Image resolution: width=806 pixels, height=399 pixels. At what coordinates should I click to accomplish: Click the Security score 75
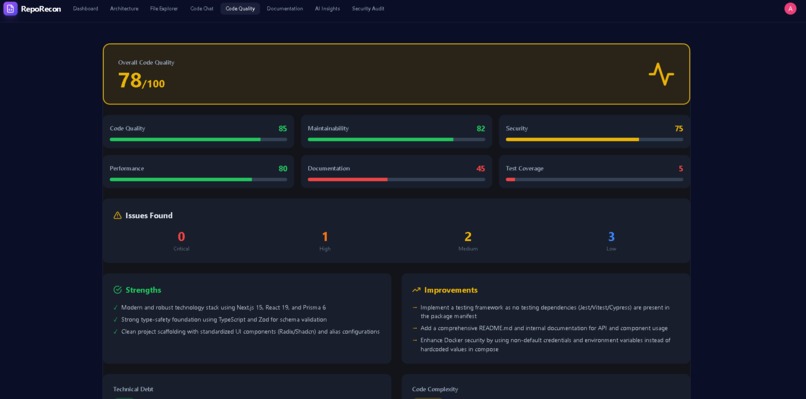coord(679,129)
